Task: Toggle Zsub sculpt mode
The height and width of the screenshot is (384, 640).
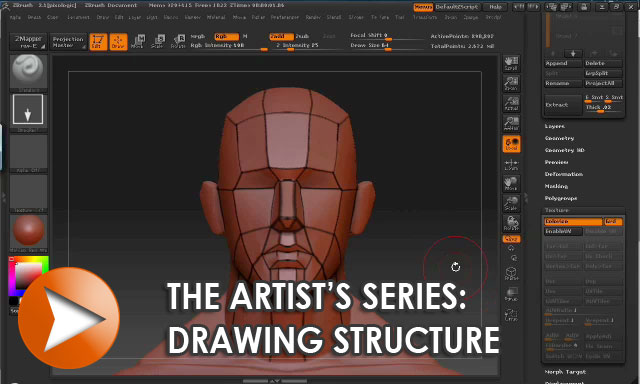Action: (x=302, y=36)
